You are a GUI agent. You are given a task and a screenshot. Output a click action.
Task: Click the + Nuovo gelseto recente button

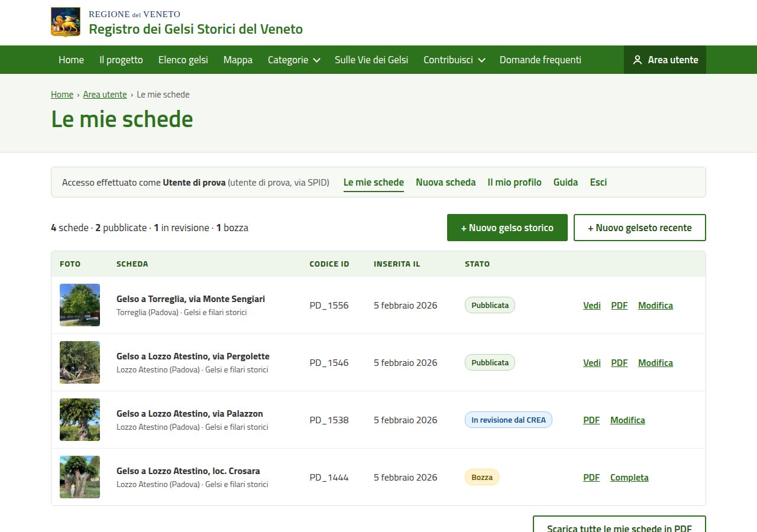pos(640,228)
